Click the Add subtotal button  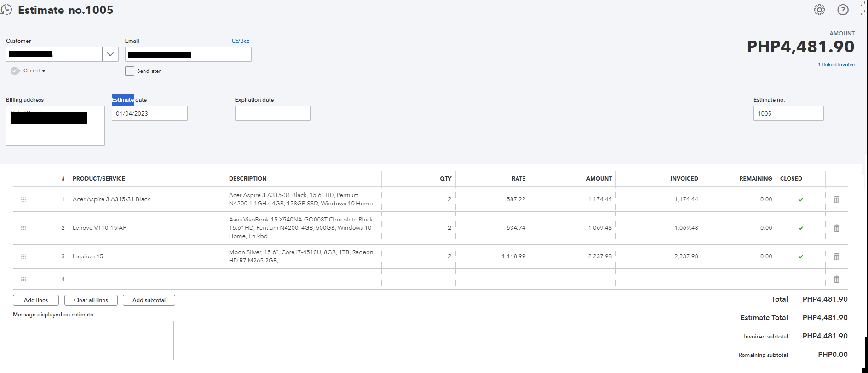coord(149,300)
